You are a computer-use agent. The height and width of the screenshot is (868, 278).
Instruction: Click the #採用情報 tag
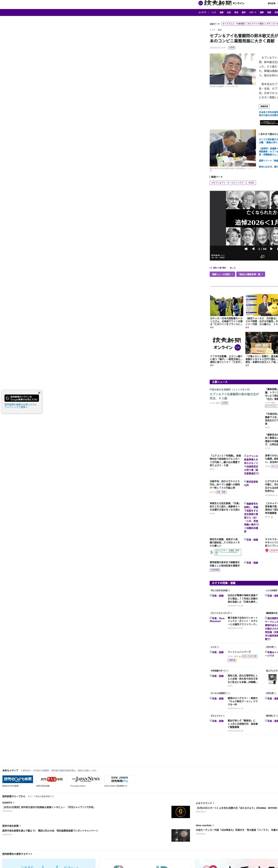215,570
